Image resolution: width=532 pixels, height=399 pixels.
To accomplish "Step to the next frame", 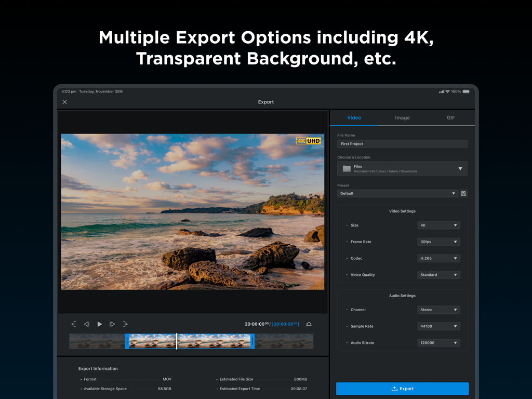I will tap(112, 324).
